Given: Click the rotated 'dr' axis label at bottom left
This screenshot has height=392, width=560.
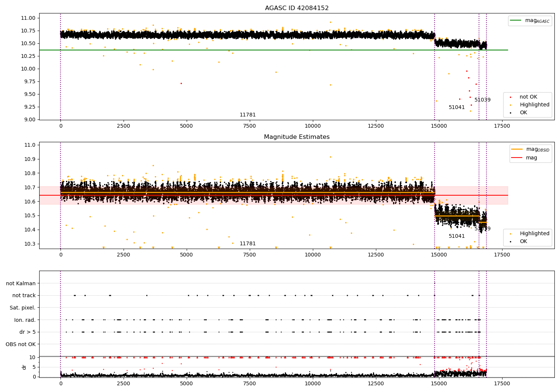Looking at the screenshot, I should tap(24, 367).
